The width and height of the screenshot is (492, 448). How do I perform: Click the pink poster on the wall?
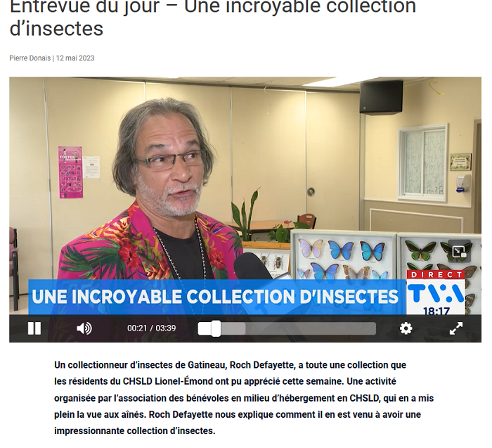[x=70, y=172]
